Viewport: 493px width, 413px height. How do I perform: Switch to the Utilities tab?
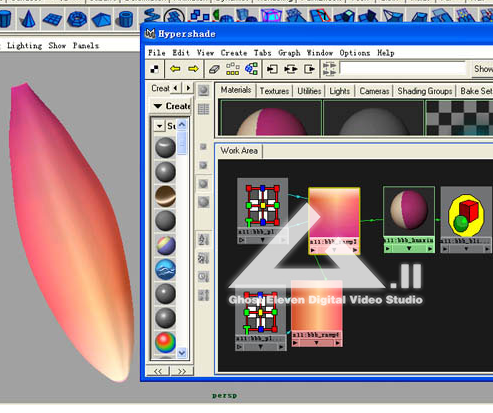(x=309, y=91)
